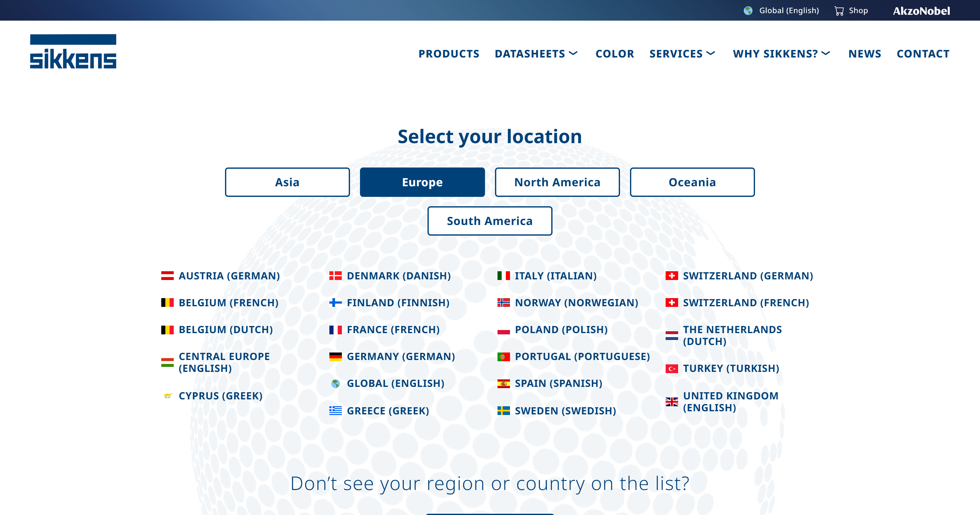Click the Austria flag icon
This screenshot has width=980, height=515.
tap(167, 276)
